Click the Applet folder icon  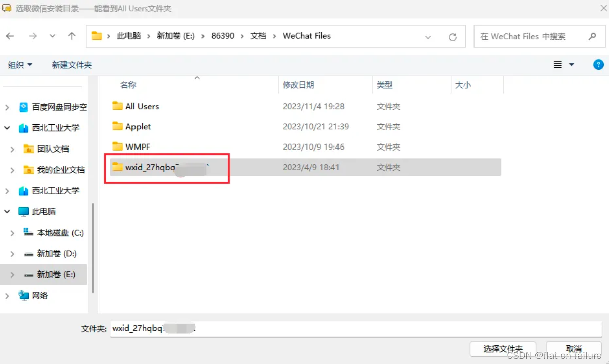(x=117, y=126)
